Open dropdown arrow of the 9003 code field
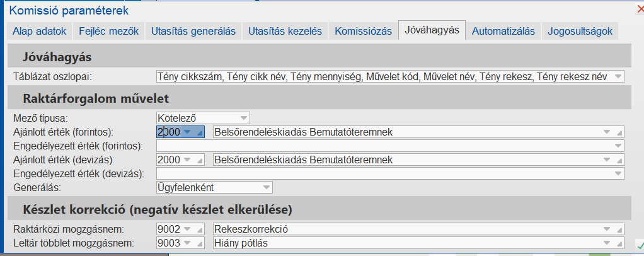The width and height of the screenshot is (644, 256). point(188,243)
